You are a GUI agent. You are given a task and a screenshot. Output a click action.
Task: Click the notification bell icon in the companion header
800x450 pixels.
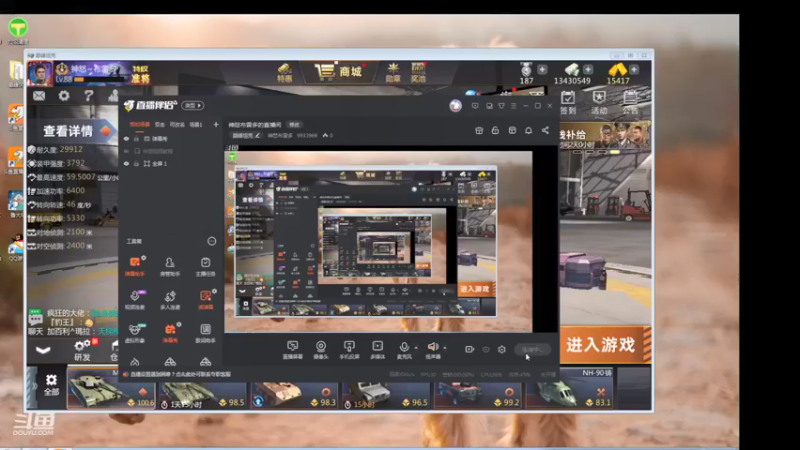[529, 131]
